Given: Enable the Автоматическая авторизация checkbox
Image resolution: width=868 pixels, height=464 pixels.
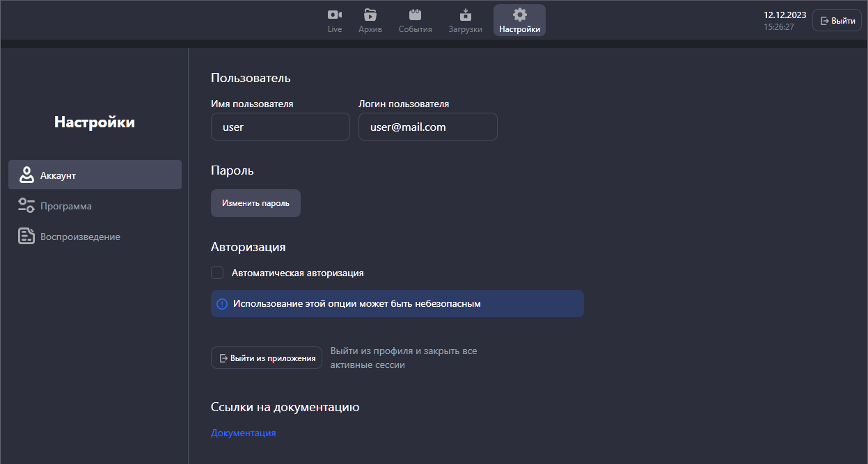Looking at the screenshot, I should [x=217, y=273].
